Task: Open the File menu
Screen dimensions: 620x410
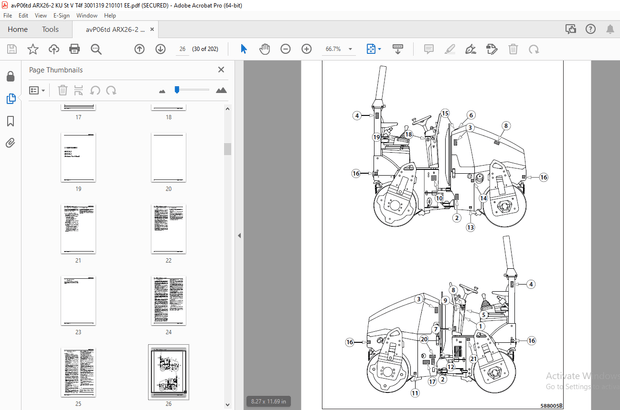Action: (x=8, y=15)
